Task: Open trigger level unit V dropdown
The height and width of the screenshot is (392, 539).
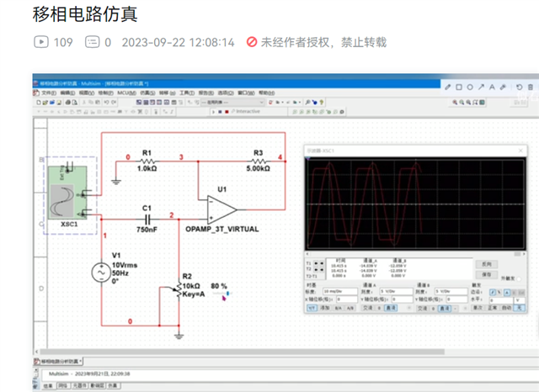Action: (519, 300)
